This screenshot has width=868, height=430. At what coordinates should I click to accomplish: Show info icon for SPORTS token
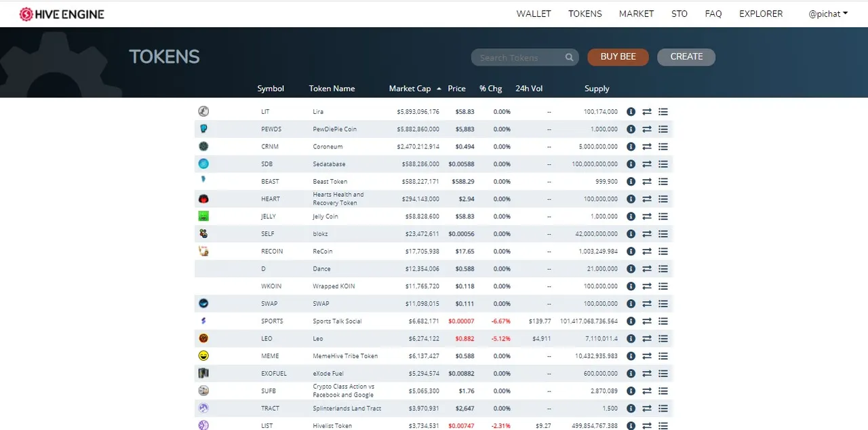click(631, 321)
